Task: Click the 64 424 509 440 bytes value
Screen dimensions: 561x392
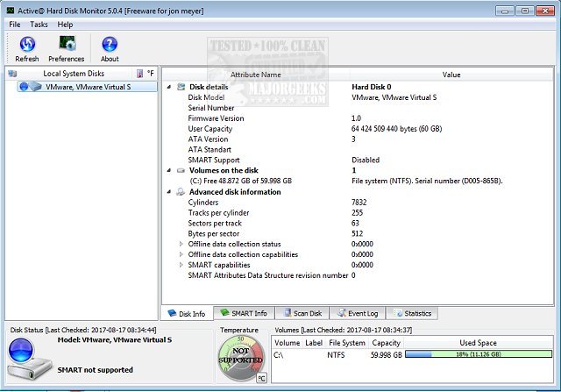Action: click(396, 129)
